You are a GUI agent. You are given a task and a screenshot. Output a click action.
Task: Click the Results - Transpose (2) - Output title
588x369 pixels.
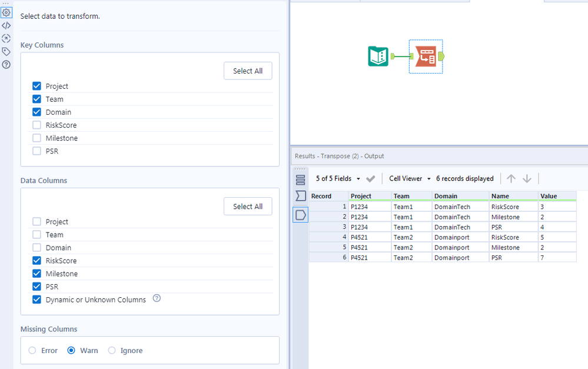click(340, 156)
